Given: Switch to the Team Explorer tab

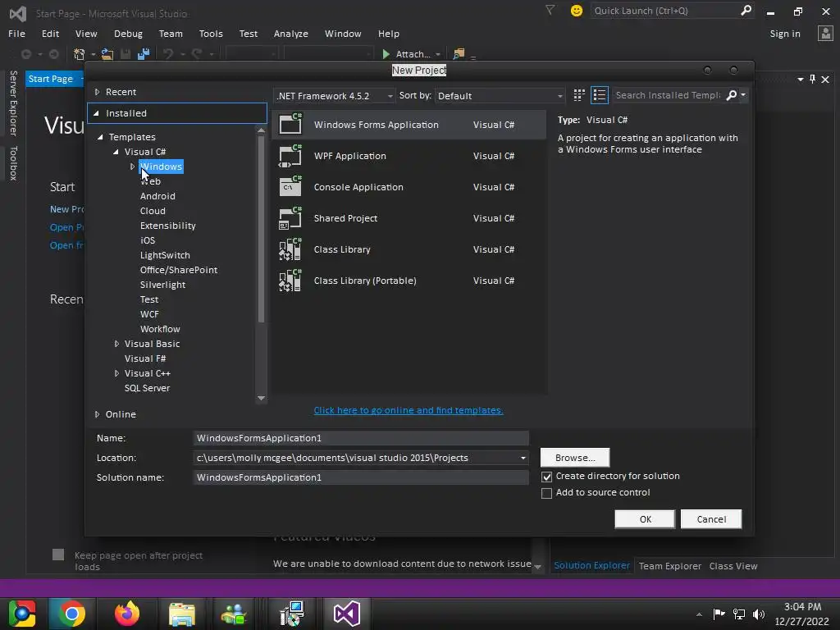Looking at the screenshot, I should pos(669,566).
